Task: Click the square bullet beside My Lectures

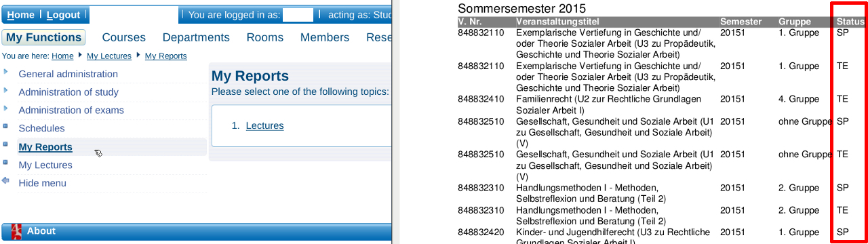Action: pos(6,163)
